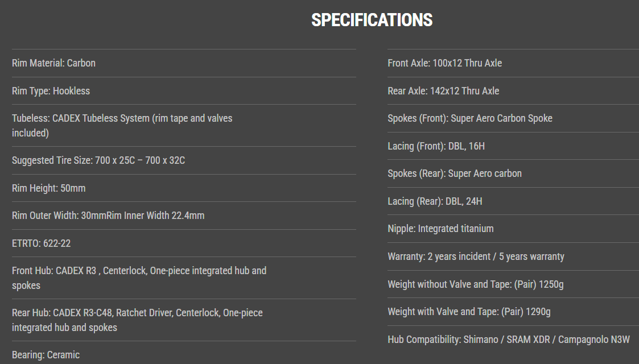639x364 pixels.
Task: Click the ETRTO: 622-22 specification
Action: click(42, 243)
